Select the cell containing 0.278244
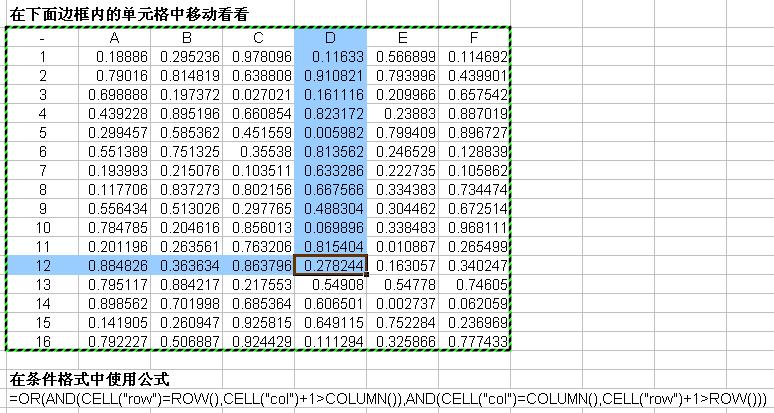The image size is (774, 413). point(331,265)
